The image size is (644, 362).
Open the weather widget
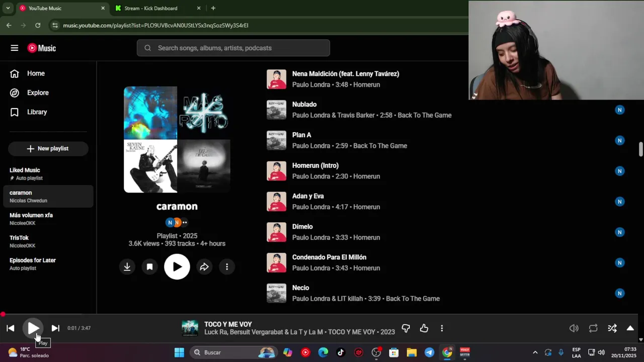[x=28, y=352]
